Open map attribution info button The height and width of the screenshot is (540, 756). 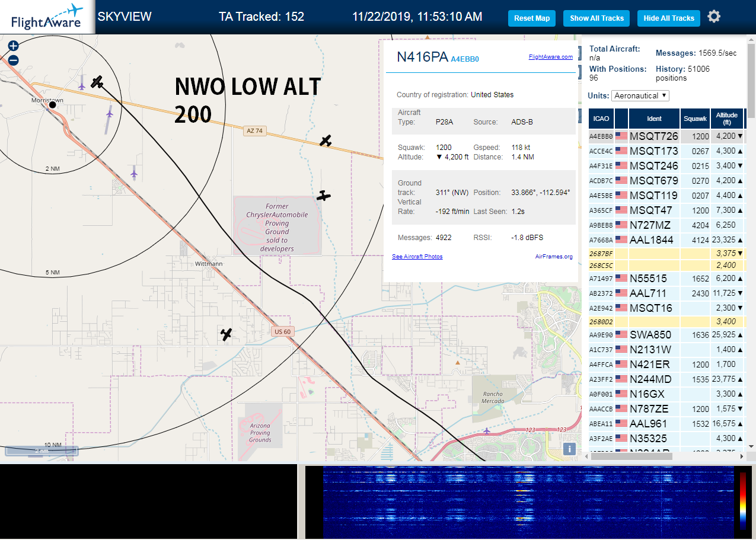(569, 449)
